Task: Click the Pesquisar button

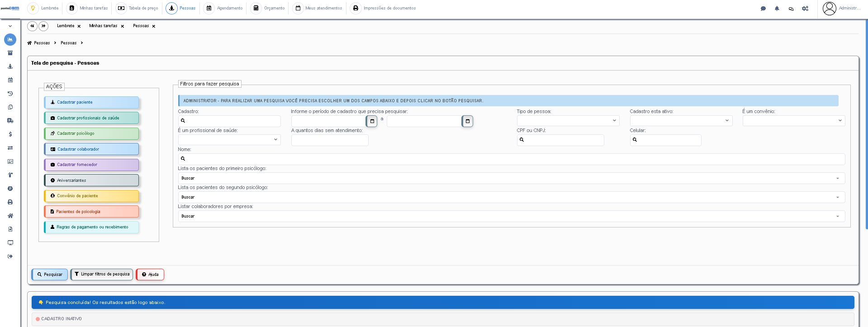Action: click(50, 275)
